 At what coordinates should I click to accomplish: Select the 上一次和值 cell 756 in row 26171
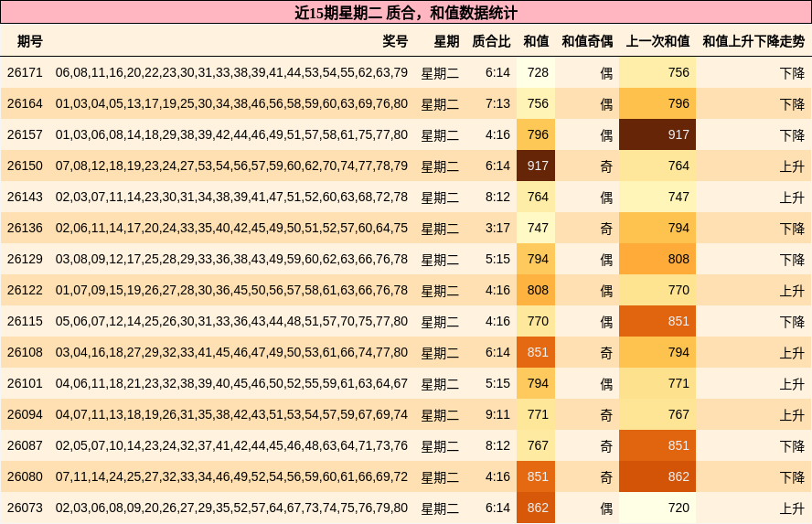click(x=657, y=72)
